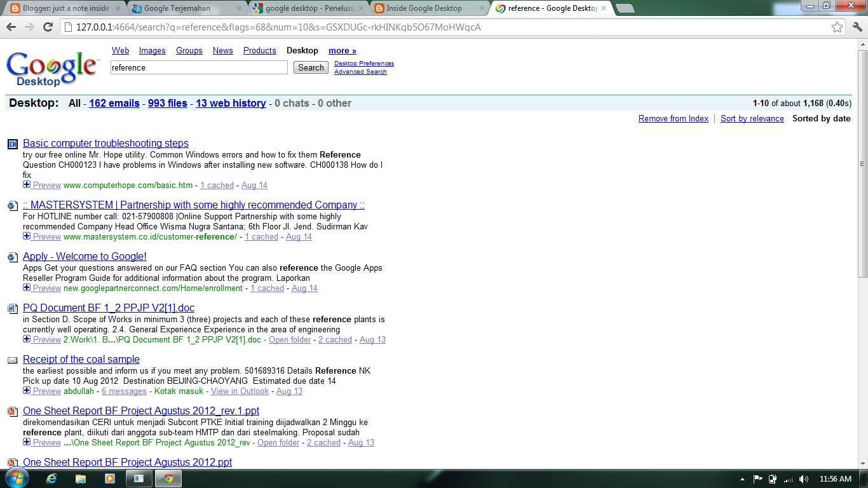Click View in Outlook for coal sample email

(x=240, y=391)
